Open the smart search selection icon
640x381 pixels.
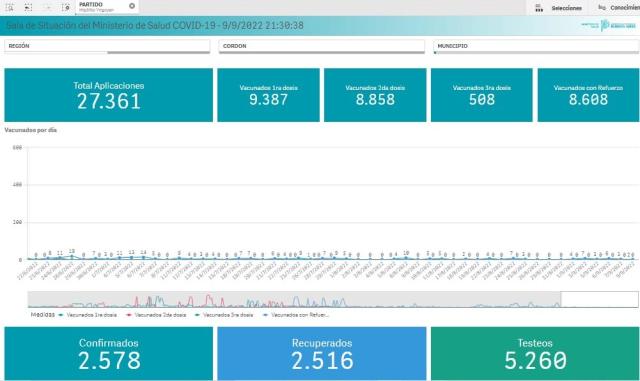[x=10, y=7]
